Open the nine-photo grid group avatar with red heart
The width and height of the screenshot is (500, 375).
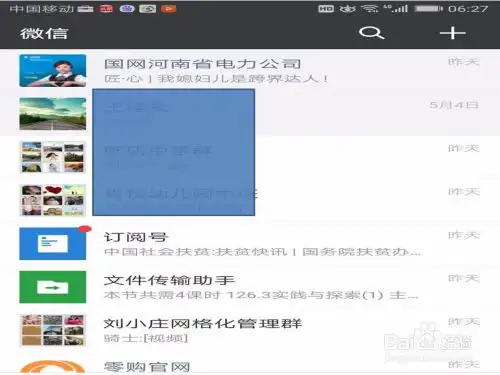[53, 200]
